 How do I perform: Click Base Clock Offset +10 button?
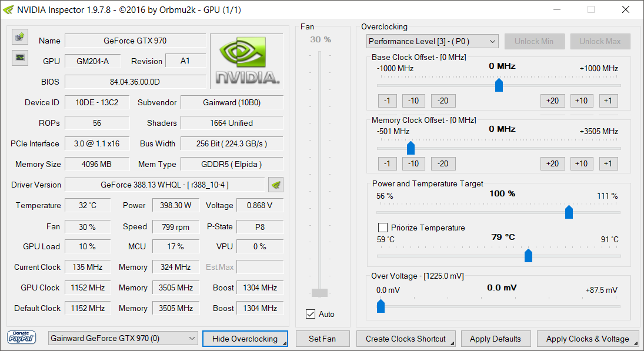pyautogui.click(x=582, y=101)
